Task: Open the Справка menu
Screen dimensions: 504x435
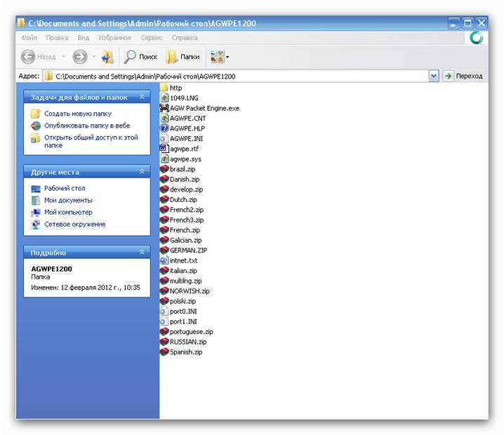Action: click(x=185, y=38)
